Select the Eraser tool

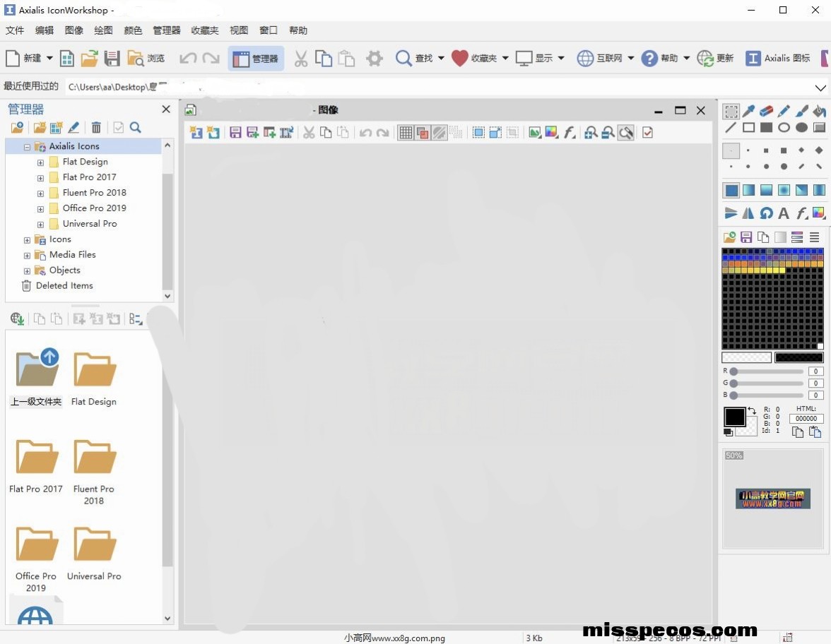766,111
